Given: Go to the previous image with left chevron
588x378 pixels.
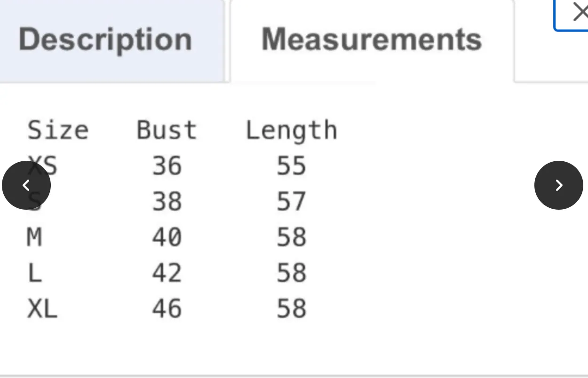Looking at the screenshot, I should (26, 185).
